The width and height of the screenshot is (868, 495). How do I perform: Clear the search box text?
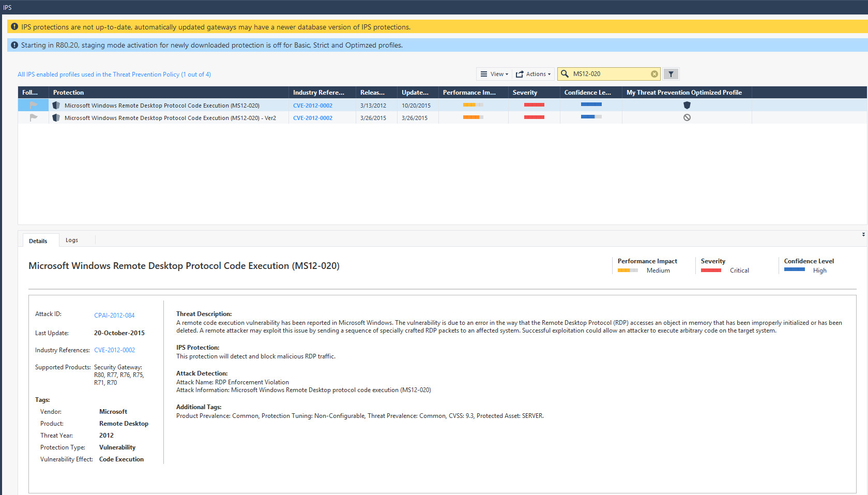click(654, 74)
